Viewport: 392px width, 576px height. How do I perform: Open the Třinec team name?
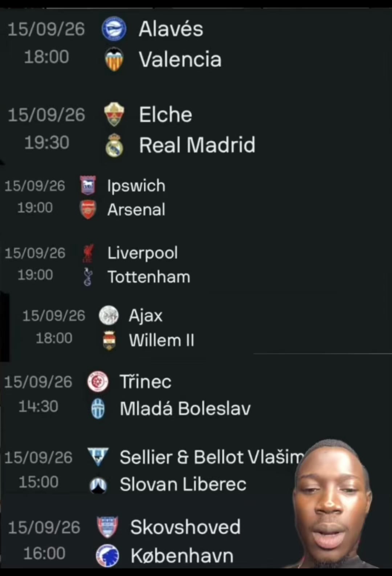coord(146,381)
